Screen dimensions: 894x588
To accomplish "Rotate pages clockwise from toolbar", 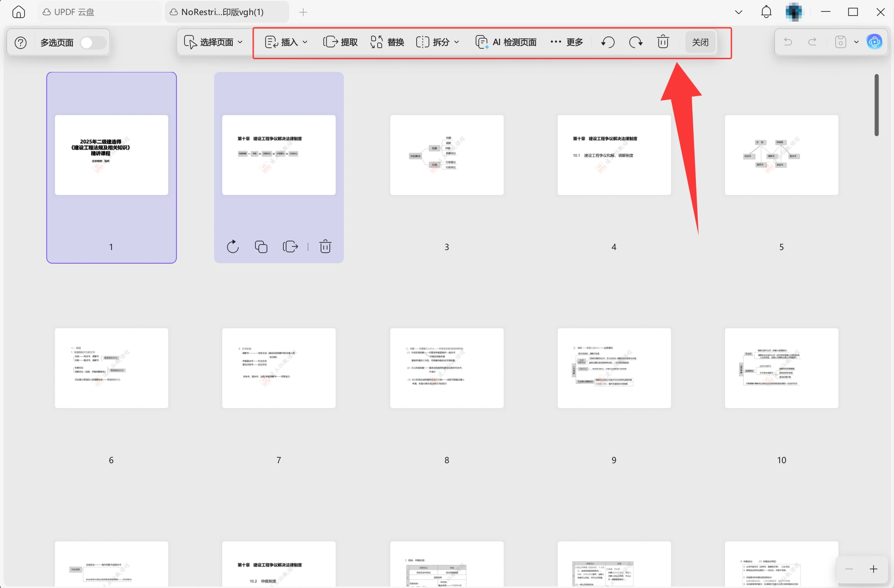I will point(636,42).
